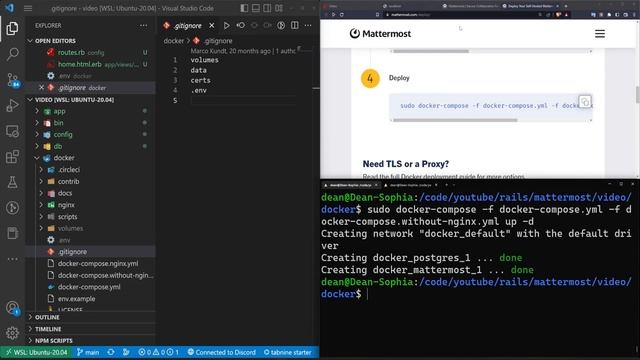Click Connected to Discord status item

[x=222, y=352]
